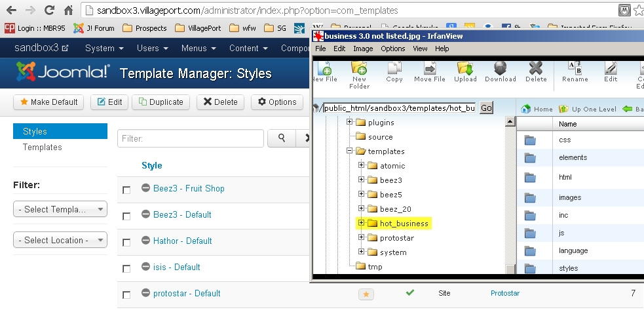Screen dimensions: 644x316
Task: Select Templates in the sidebar
Action: tap(43, 147)
